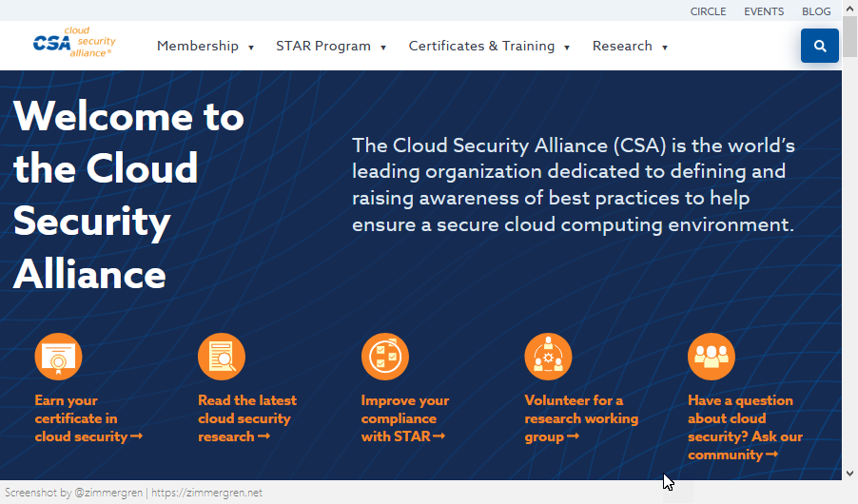Click 'Ask our community' question link
This screenshot has height=504, width=858.
[745, 427]
